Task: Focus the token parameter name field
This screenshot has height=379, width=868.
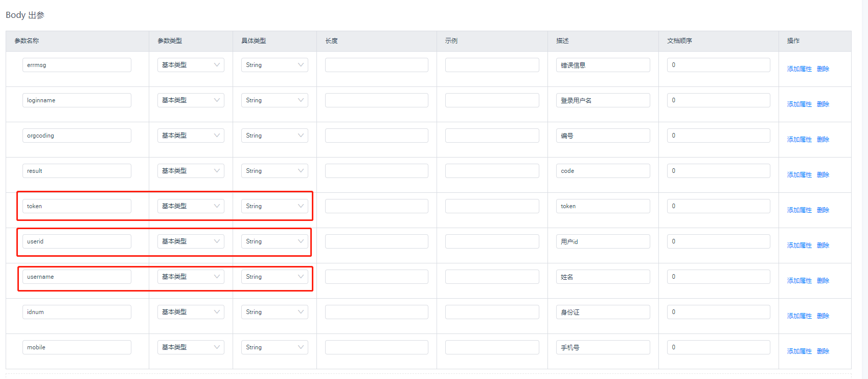Action: pos(77,206)
